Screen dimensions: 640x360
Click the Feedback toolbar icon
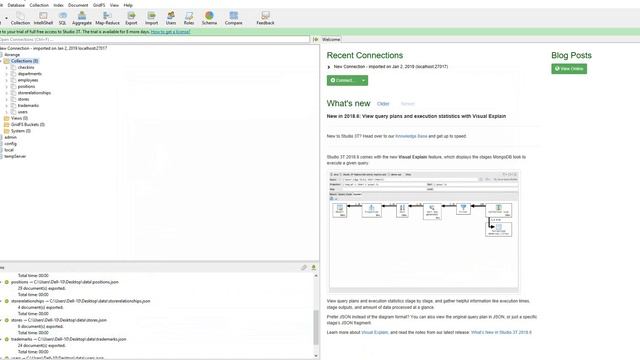[265, 18]
